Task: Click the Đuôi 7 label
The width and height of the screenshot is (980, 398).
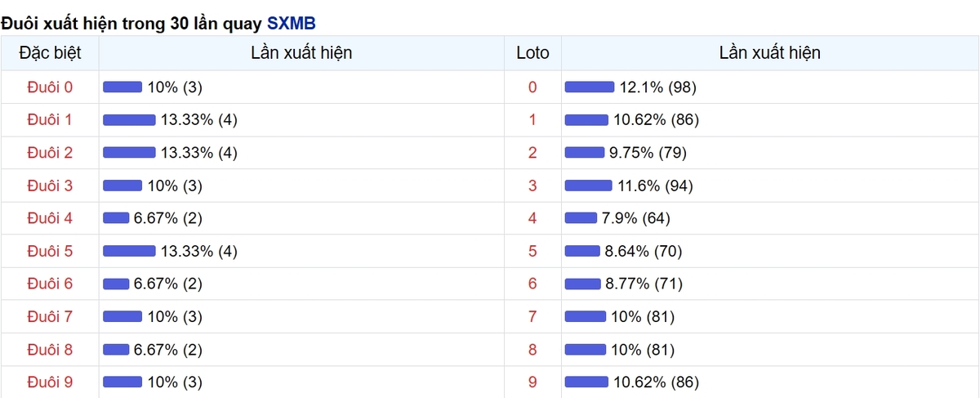Action: (x=50, y=316)
